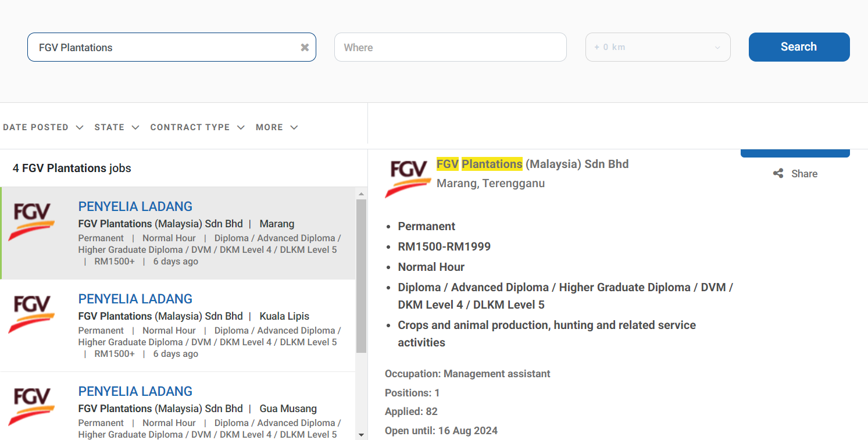Viewport: 868px width, 440px height.
Task: Open the PENYELIA LADANG job in Gua Musang
Action: pos(135,391)
